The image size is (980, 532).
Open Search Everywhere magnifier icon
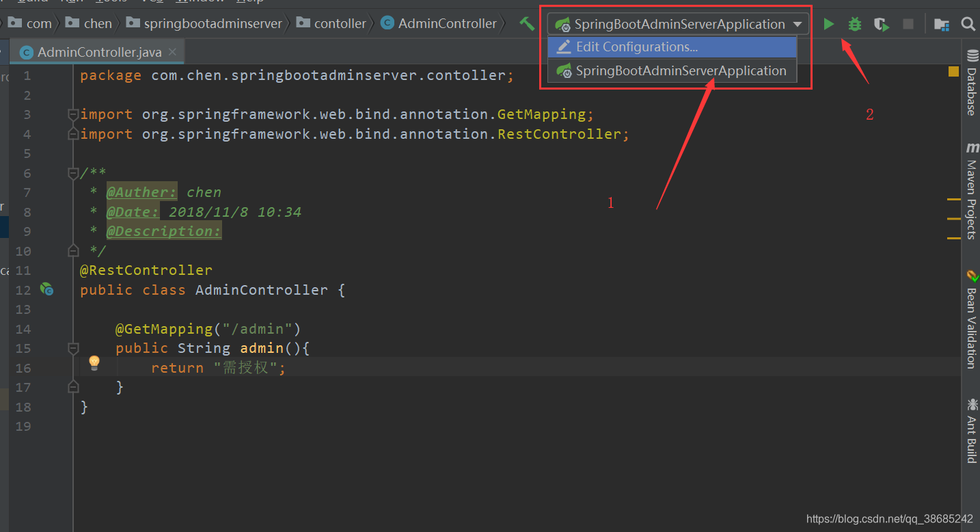pos(968,25)
